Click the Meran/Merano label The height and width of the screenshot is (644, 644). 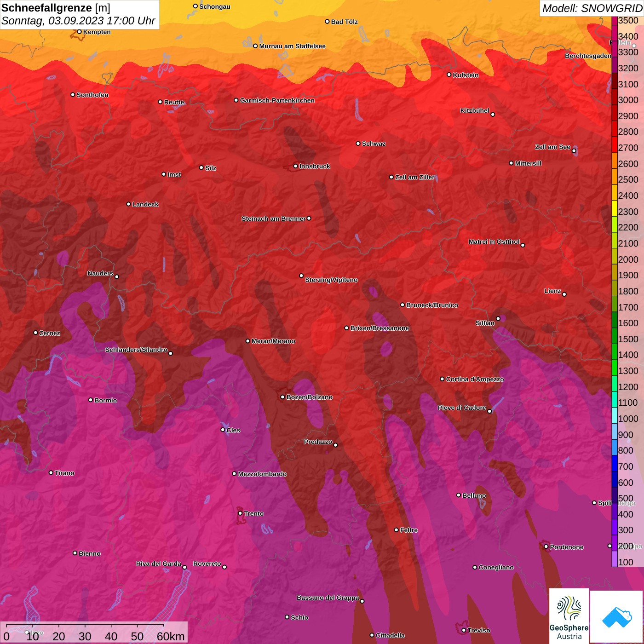point(273,341)
